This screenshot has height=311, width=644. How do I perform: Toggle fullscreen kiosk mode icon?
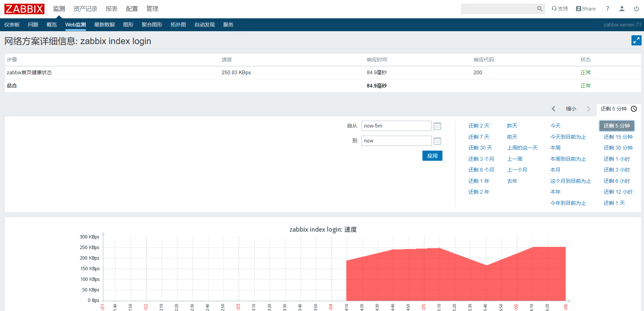[x=636, y=40]
